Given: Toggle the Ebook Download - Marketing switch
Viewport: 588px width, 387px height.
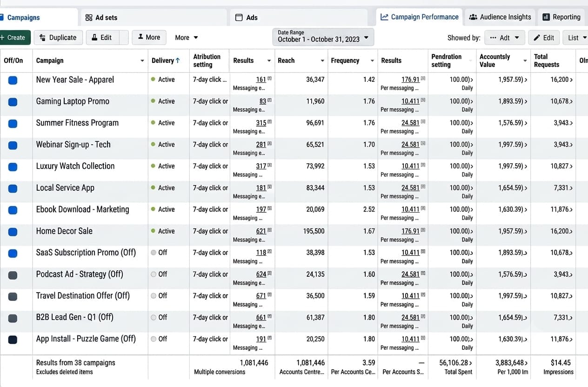Looking at the screenshot, I should pos(13,210).
